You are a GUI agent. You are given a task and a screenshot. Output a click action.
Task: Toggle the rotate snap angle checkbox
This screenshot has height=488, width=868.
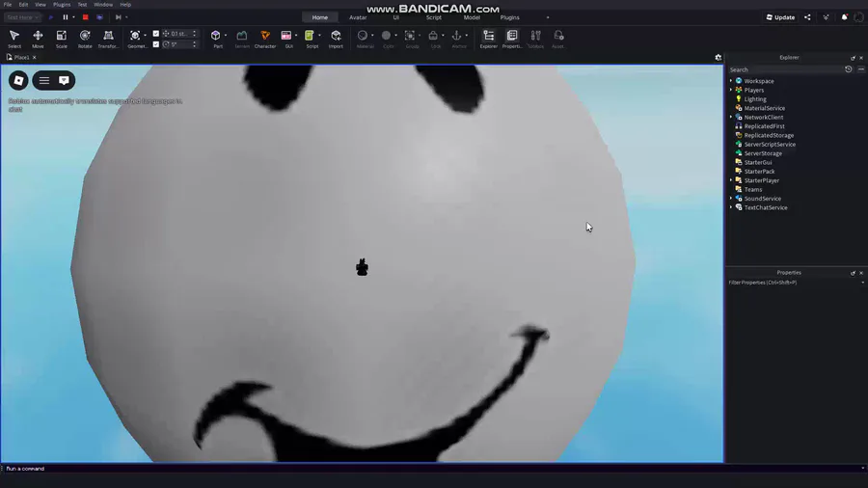coord(156,44)
